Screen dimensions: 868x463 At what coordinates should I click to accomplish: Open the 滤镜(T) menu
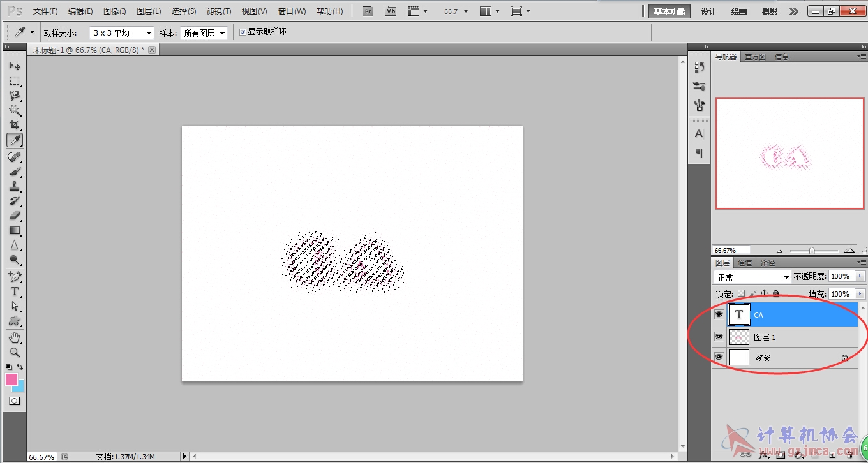coord(219,11)
